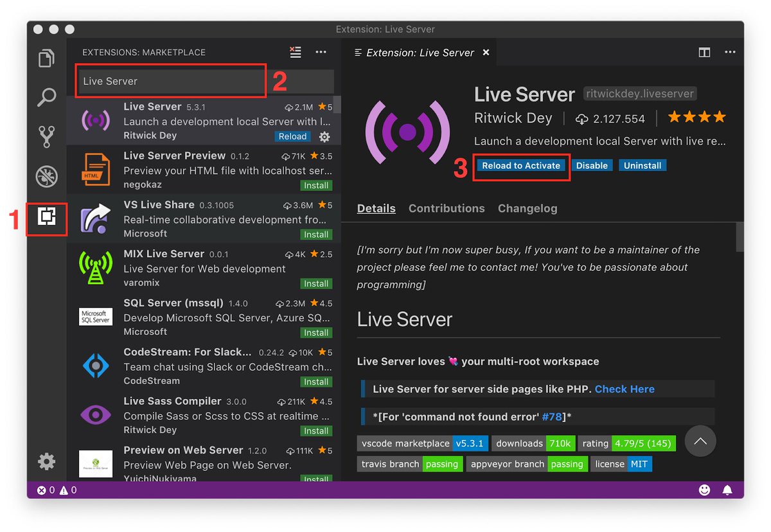This screenshot has height=532, width=771.
Task: Switch to the Details tab
Action: [x=377, y=208]
